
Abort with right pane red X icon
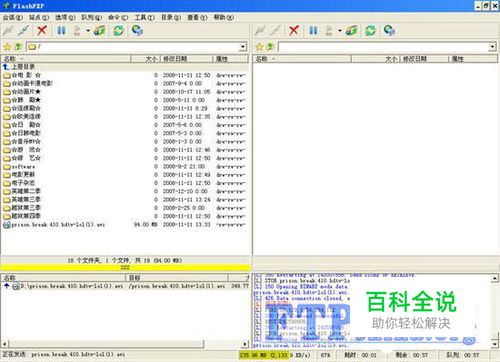pyautogui.click(x=294, y=30)
